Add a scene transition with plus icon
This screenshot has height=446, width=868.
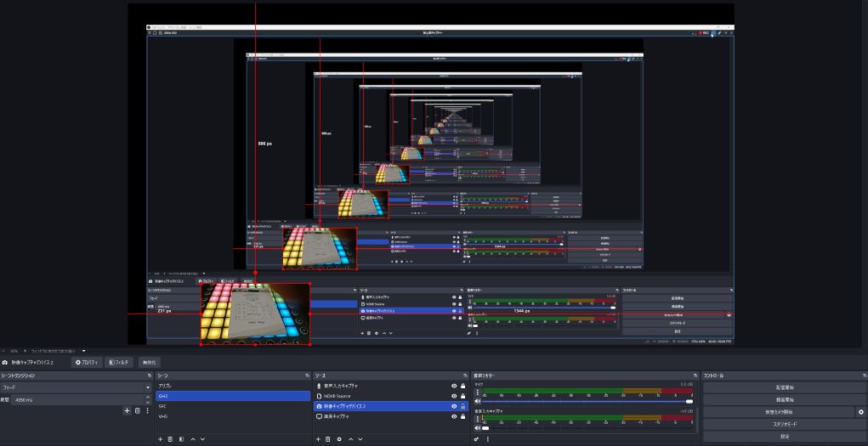pos(127,411)
